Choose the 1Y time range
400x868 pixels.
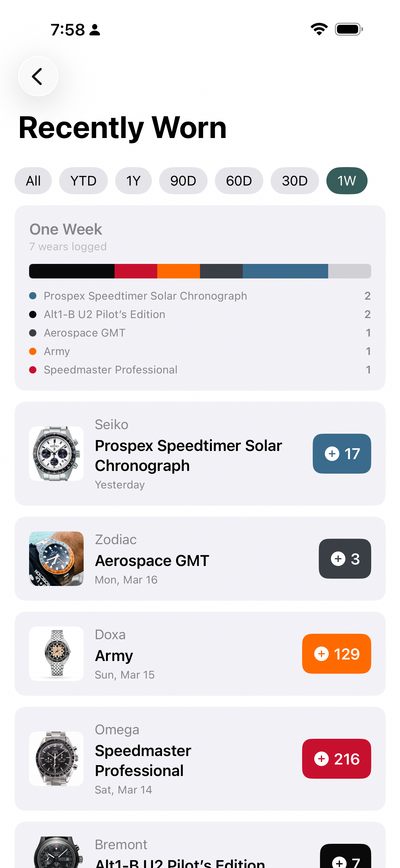click(x=133, y=181)
